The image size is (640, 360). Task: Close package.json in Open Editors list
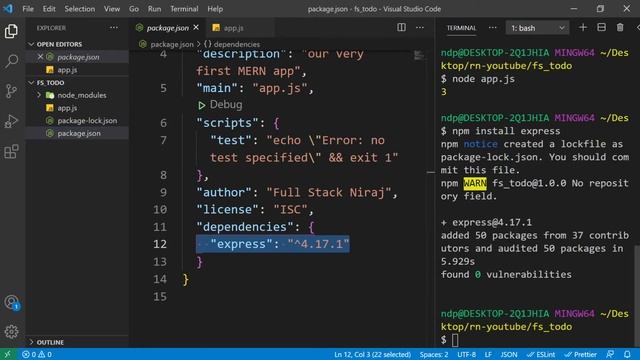click(x=40, y=57)
